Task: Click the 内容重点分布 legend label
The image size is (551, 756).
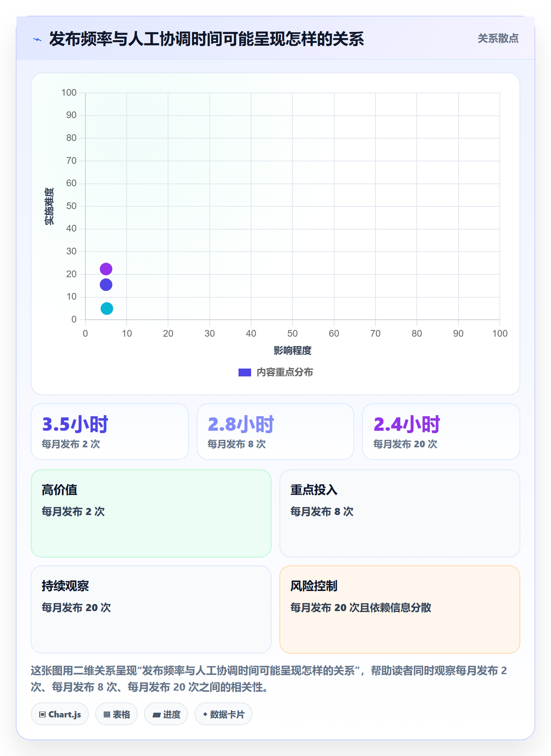Action: [285, 372]
